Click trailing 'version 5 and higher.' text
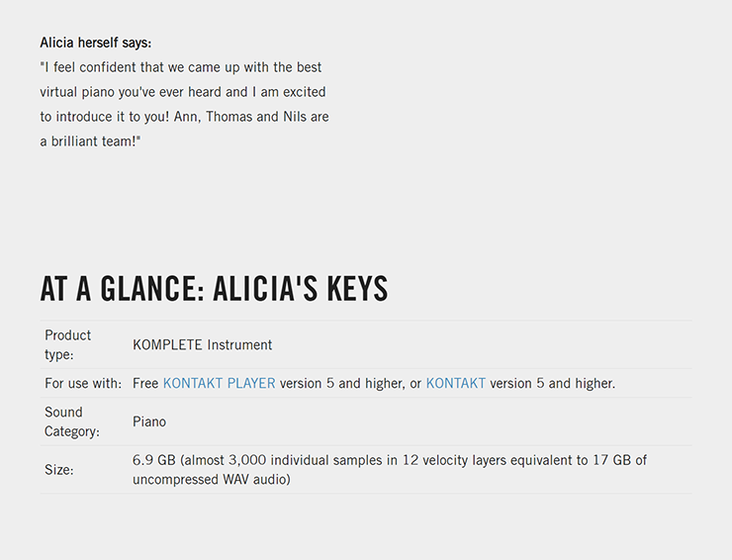This screenshot has width=732, height=560. click(x=552, y=384)
